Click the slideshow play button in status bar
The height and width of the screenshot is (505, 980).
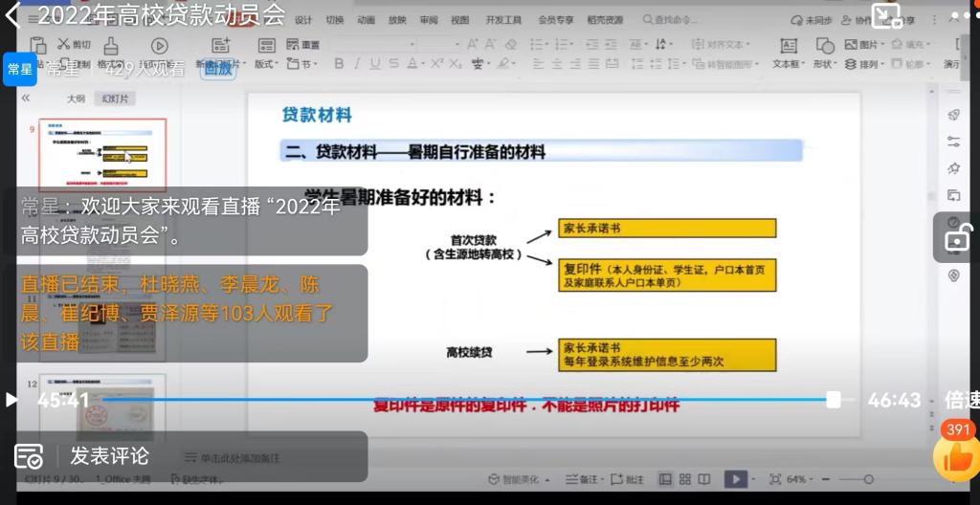tap(735, 479)
